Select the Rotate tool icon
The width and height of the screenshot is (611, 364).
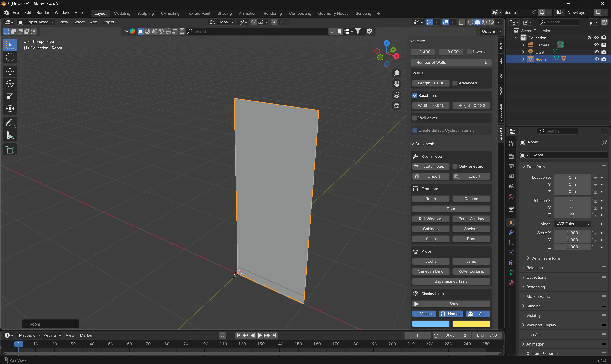click(x=10, y=84)
